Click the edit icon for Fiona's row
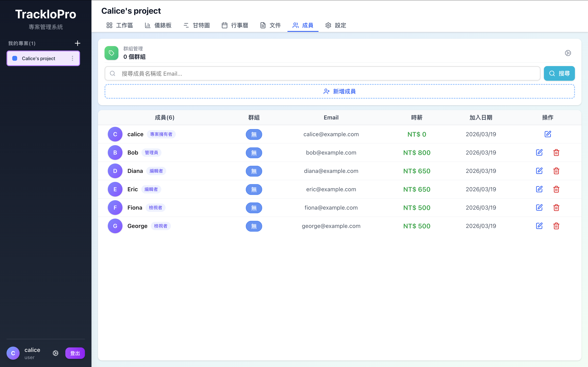Image resolution: width=588 pixels, height=367 pixels. pyautogui.click(x=539, y=208)
